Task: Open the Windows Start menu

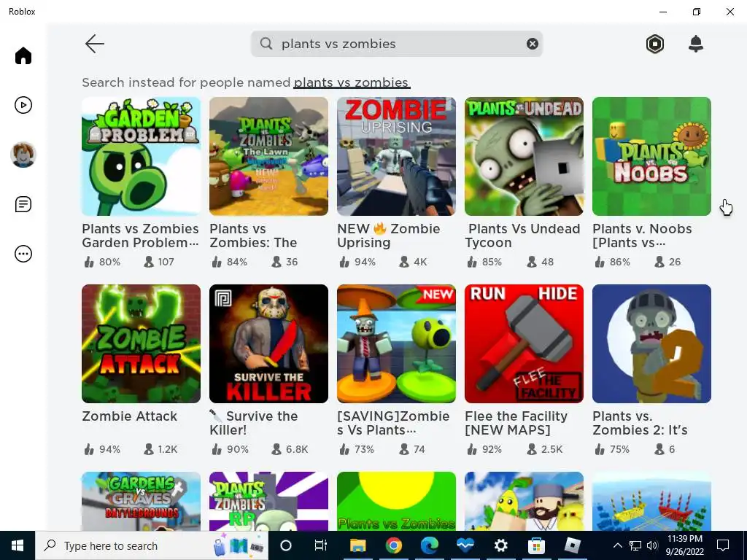Action: pyautogui.click(x=18, y=545)
